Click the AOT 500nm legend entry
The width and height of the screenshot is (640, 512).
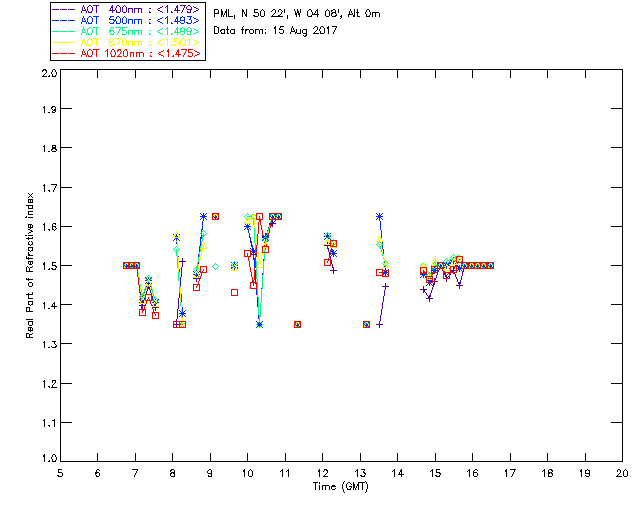click(x=126, y=20)
